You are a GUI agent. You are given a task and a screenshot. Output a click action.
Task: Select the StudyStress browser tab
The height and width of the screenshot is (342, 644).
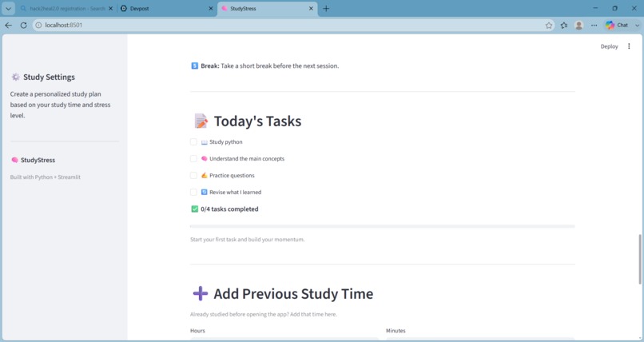[x=267, y=9]
